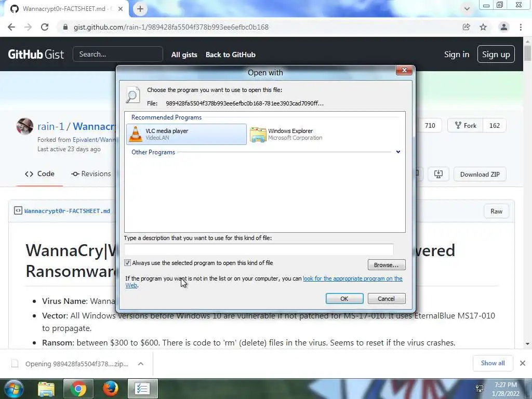Click OK in Open with dialog
The height and width of the screenshot is (399, 532).
point(344,299)
